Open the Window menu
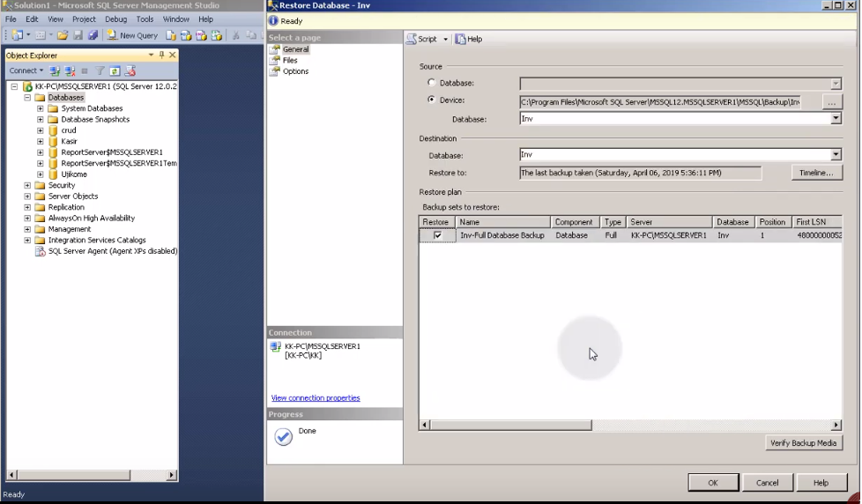The image size is (862, 504). [176, 19]
